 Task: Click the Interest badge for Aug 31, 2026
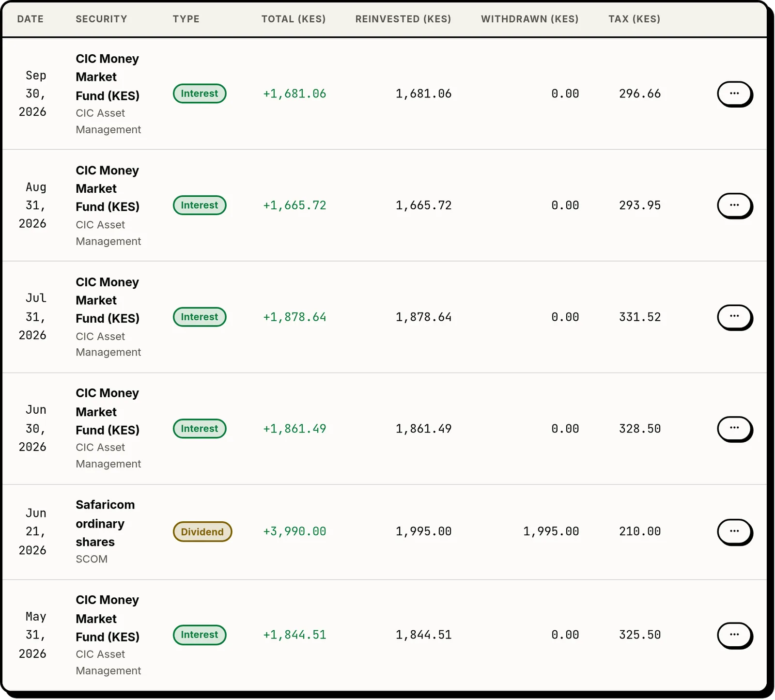click(200, 205)
